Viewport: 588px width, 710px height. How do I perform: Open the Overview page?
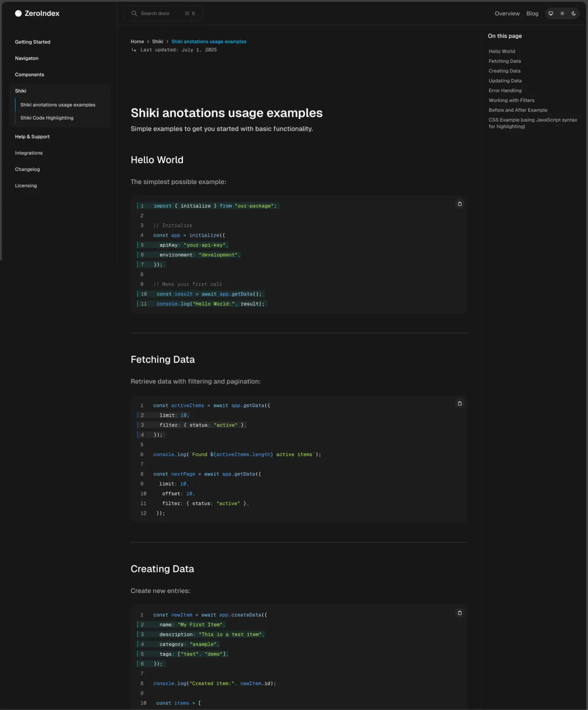[x=507, y=13]
